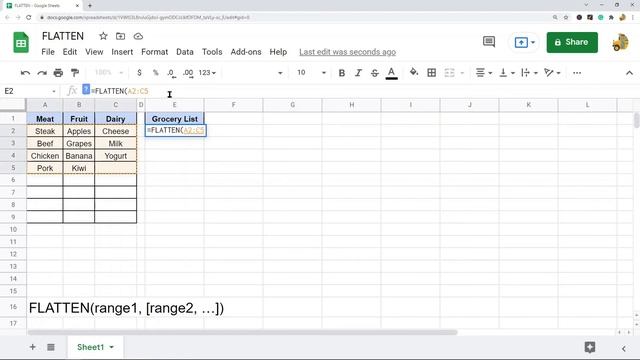
Task: Toggle Italic formatting
Action: click(x=358, y=73)
